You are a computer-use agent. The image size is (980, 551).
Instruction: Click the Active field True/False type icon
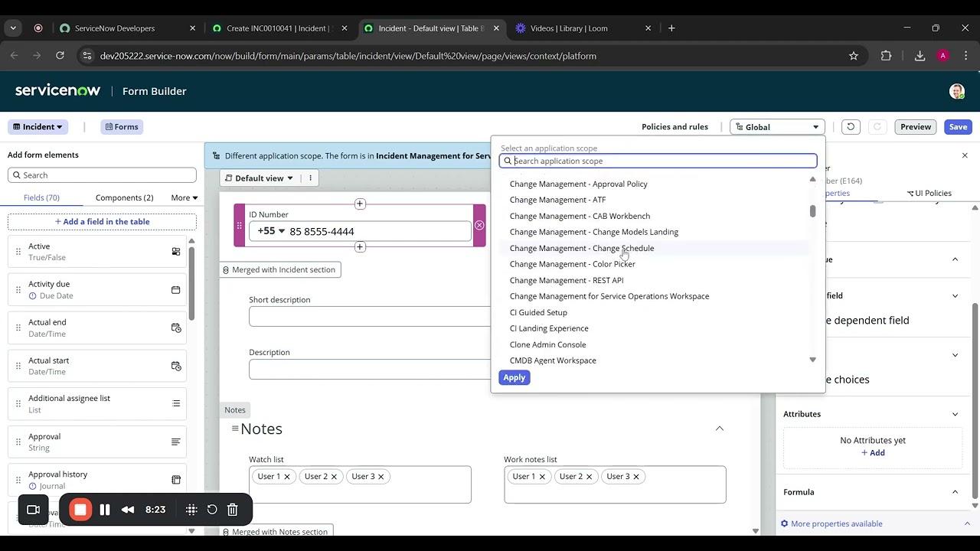click(176, 252)
